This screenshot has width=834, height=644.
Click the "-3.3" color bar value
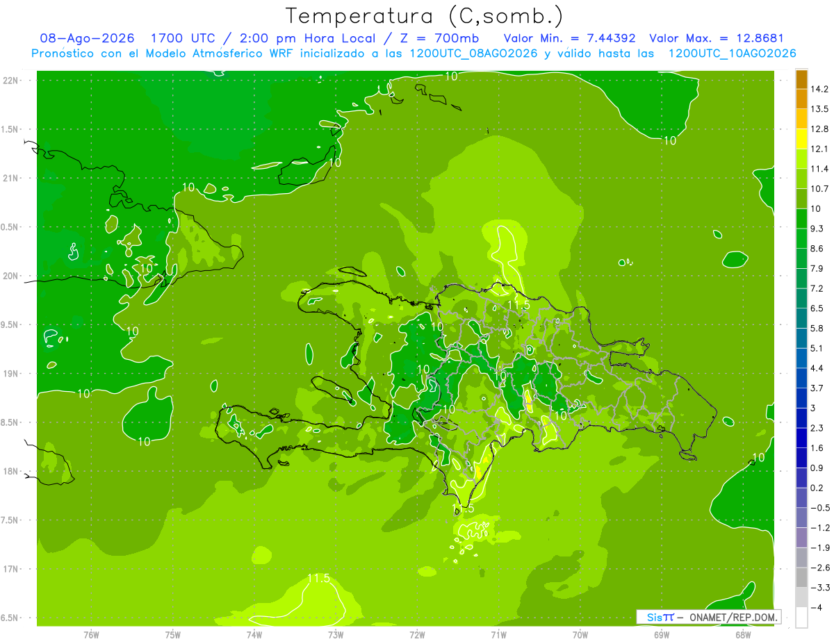pos(819,588)
